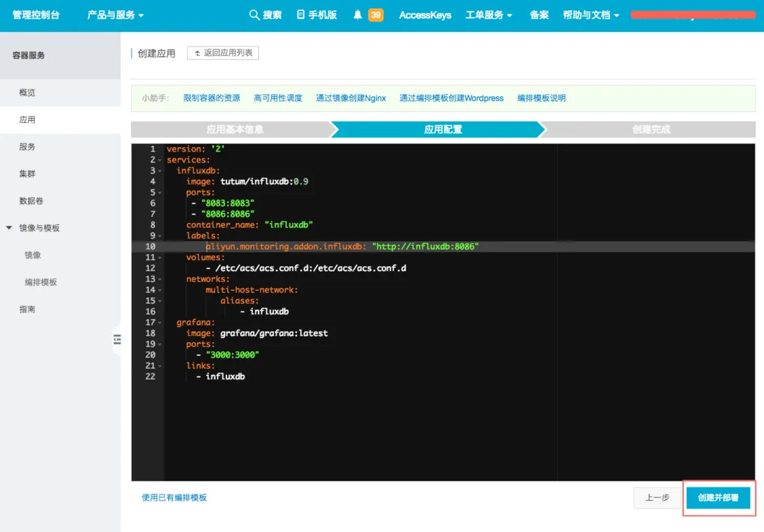Open the 工单服务 dropdown menu

(489, 15)
